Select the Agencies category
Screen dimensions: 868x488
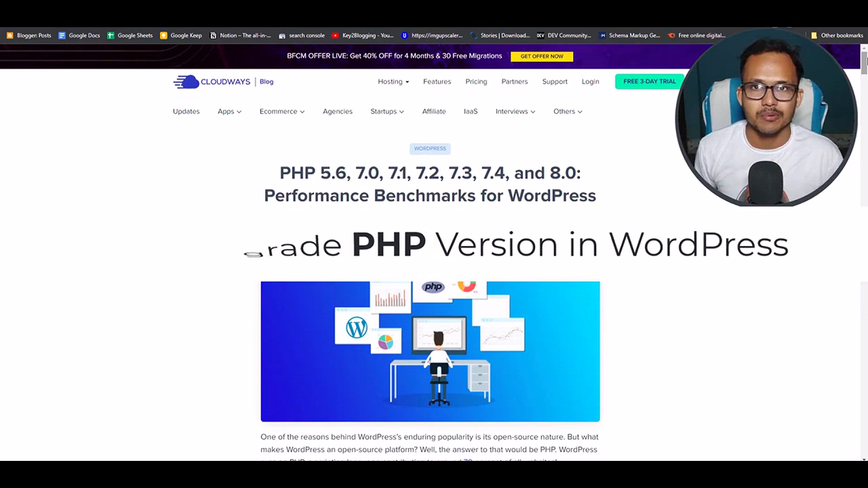[x=337, y=111]
